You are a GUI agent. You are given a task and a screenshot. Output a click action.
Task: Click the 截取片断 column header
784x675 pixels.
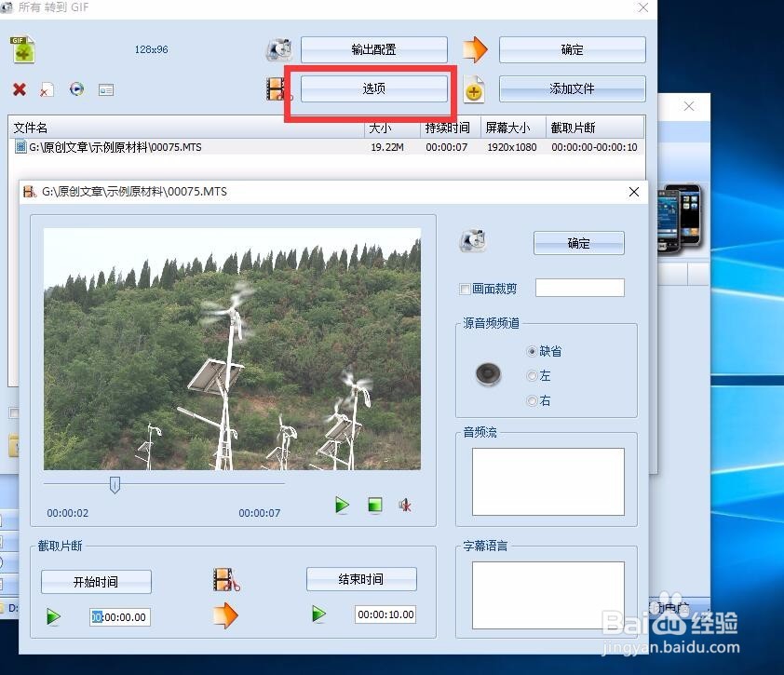tap(595, 128)
